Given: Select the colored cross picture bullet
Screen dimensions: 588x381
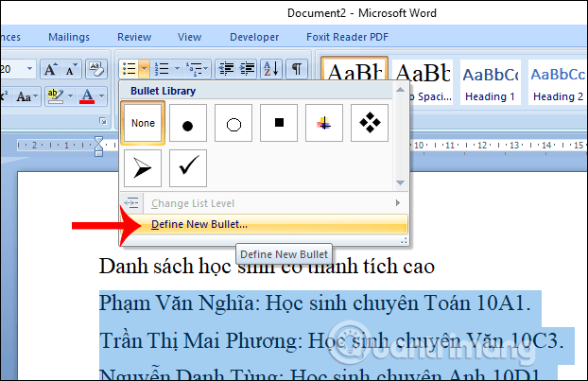Looking at the screenshot, I should (x=324, y=123).
